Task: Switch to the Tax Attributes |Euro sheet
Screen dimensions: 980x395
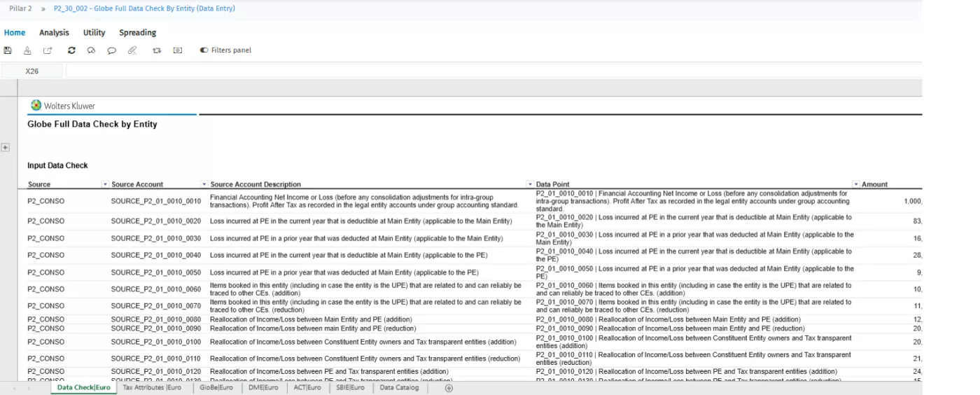Action: [152, 387]
